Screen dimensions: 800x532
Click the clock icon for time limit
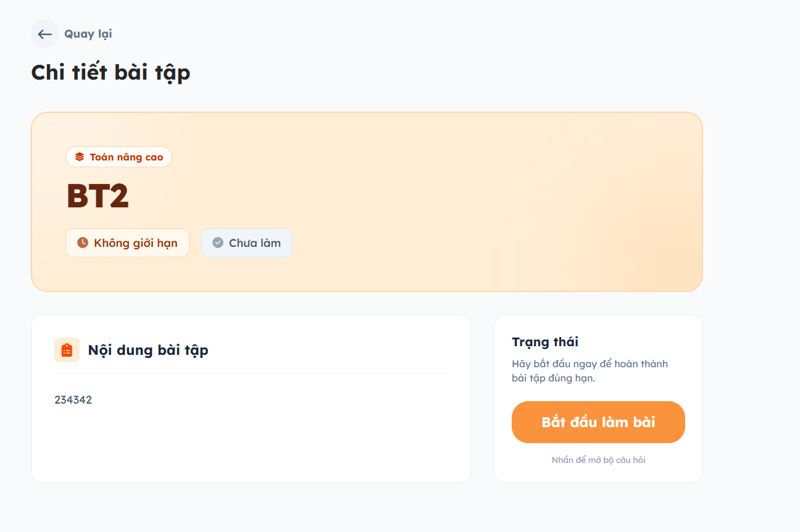[83, 243]
